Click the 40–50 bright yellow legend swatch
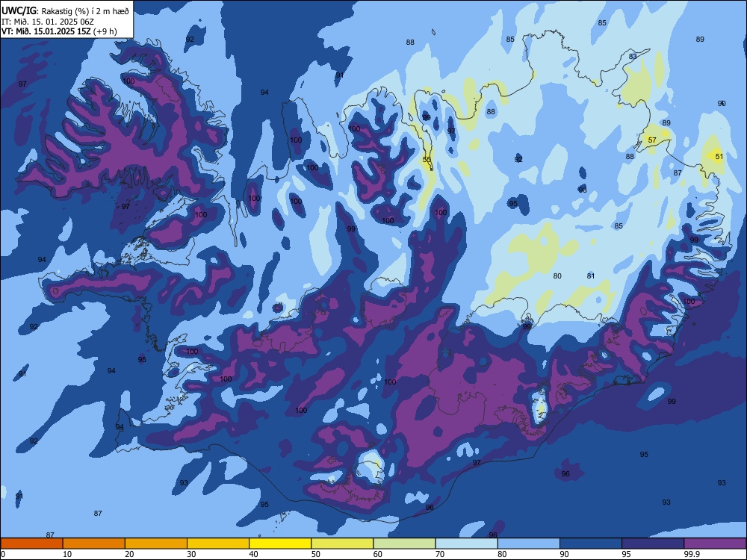 [x=280, y=544]
